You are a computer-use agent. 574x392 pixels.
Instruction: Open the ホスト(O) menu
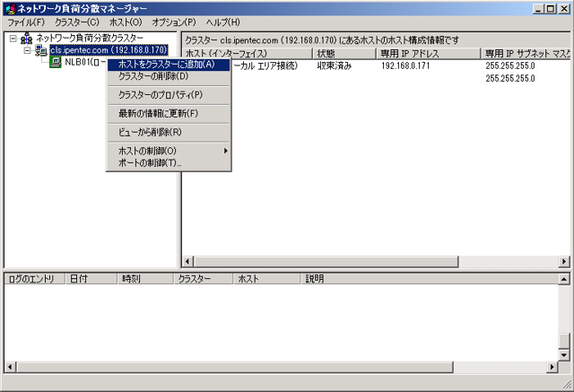click(126, 22)
